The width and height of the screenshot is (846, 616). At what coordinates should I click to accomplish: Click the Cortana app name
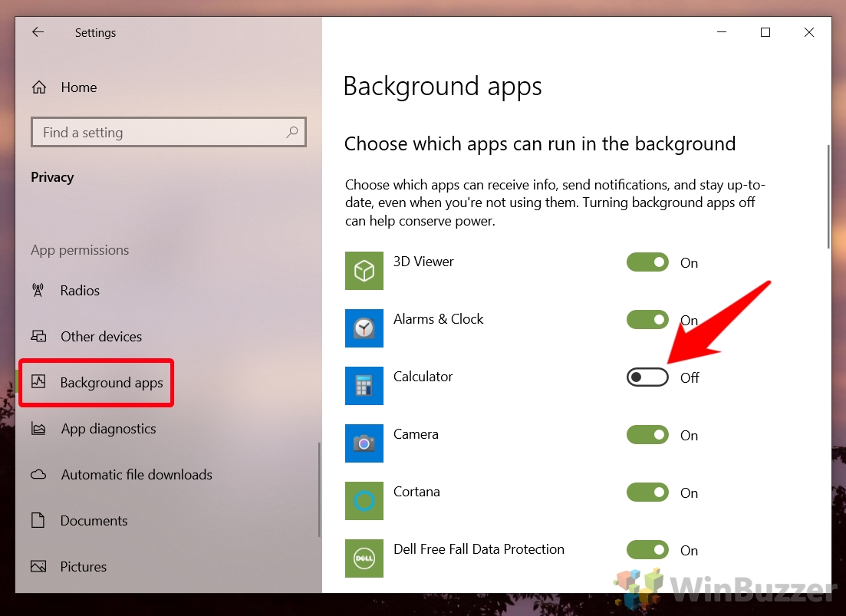coord(416,492)
